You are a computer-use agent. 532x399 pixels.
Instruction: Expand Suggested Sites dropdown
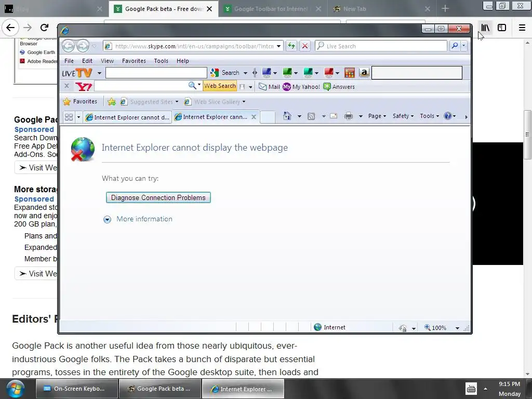[177, 102]
